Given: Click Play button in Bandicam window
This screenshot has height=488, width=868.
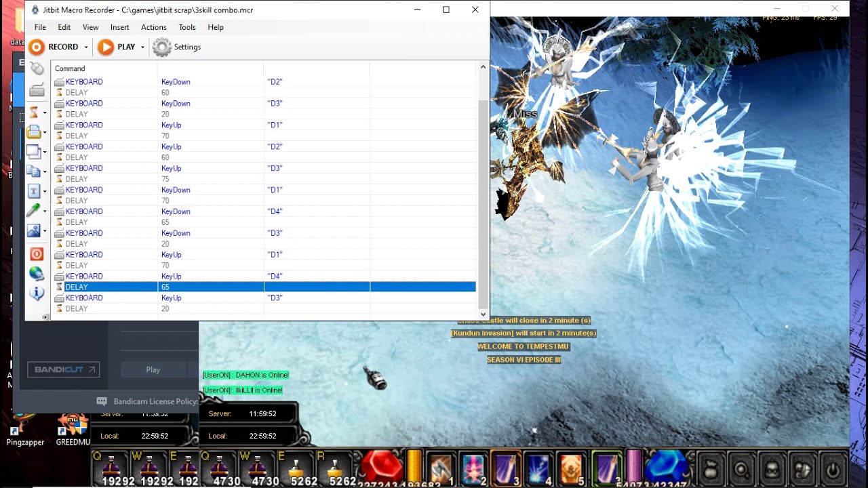Looking at the screenshot, I should pos(153,369).
